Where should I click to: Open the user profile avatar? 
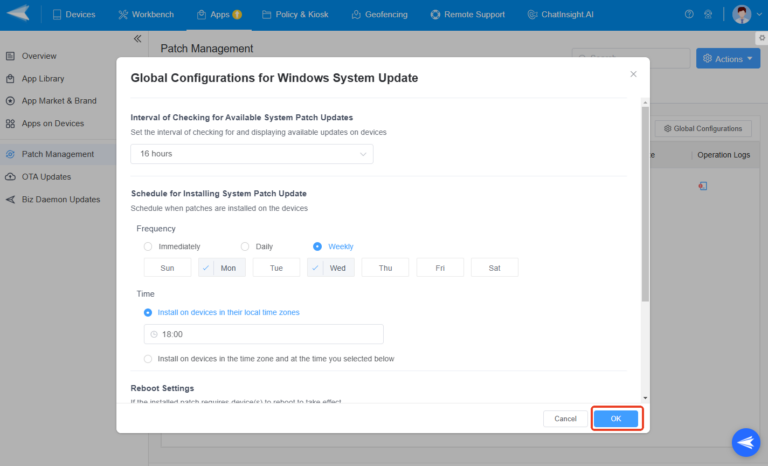coord(742,14)
